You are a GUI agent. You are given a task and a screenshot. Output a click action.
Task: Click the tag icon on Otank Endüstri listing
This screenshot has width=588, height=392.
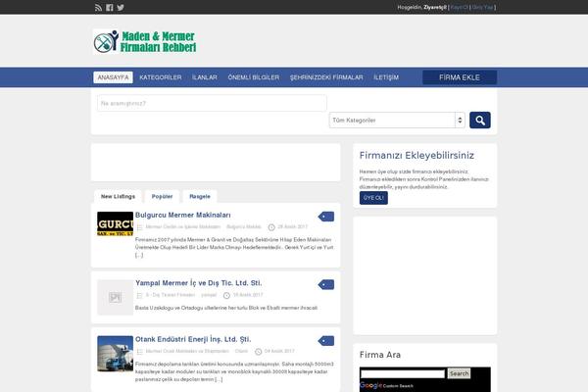tap(326, 341)
